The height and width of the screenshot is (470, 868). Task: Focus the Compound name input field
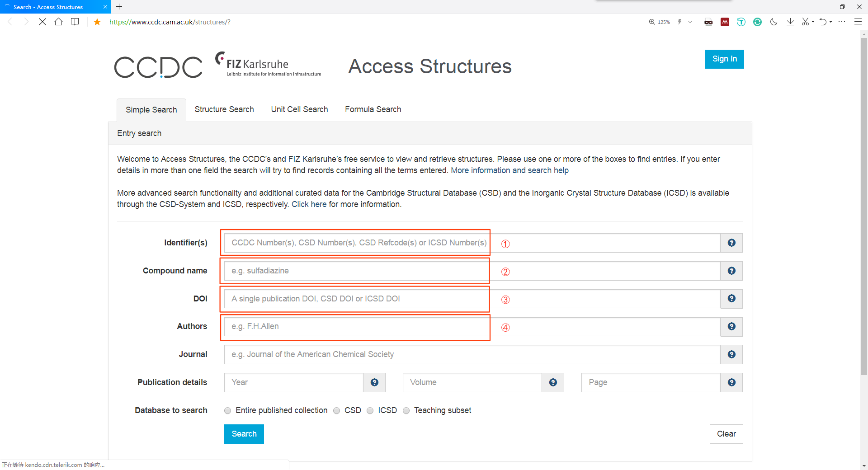click(472, 271)
